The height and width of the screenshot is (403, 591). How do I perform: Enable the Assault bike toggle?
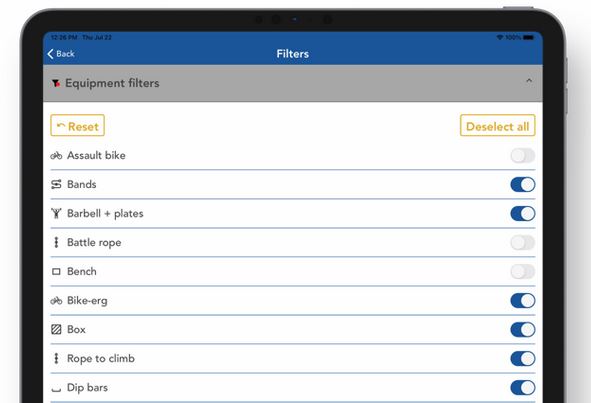pyautogui.click(x=522, y=155)
